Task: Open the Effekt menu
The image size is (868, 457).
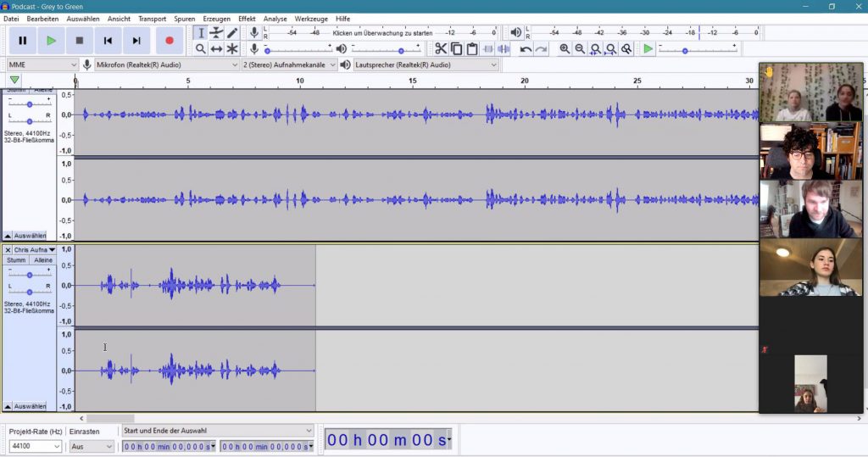Action: point(247,19)
